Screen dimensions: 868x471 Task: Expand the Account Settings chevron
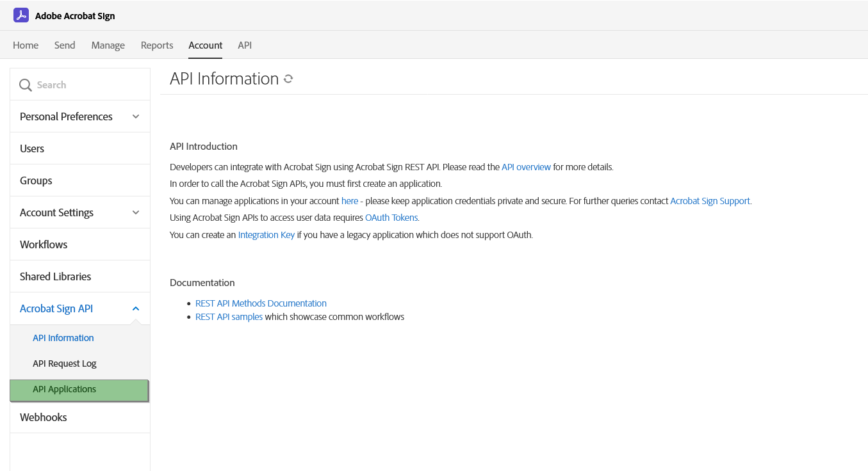coord(136,212)
